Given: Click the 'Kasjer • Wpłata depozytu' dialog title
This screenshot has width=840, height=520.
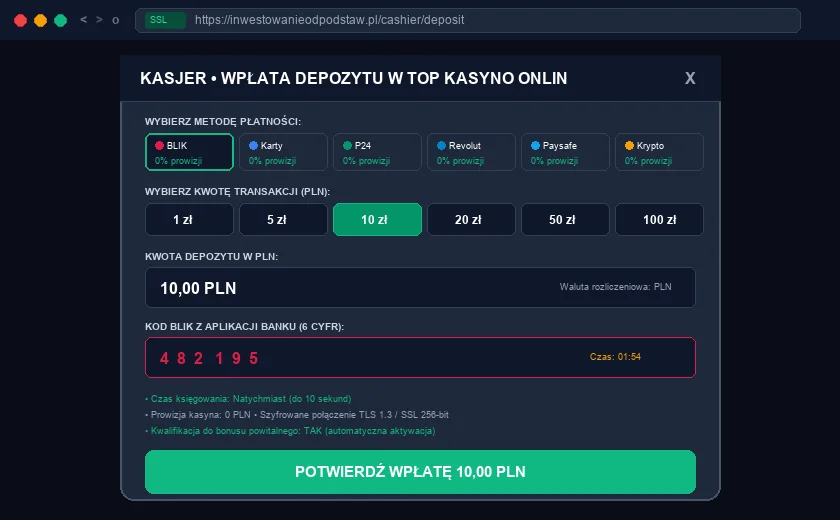Looking at the screenshot, I should pyautogui.click(x=354, y=78).
